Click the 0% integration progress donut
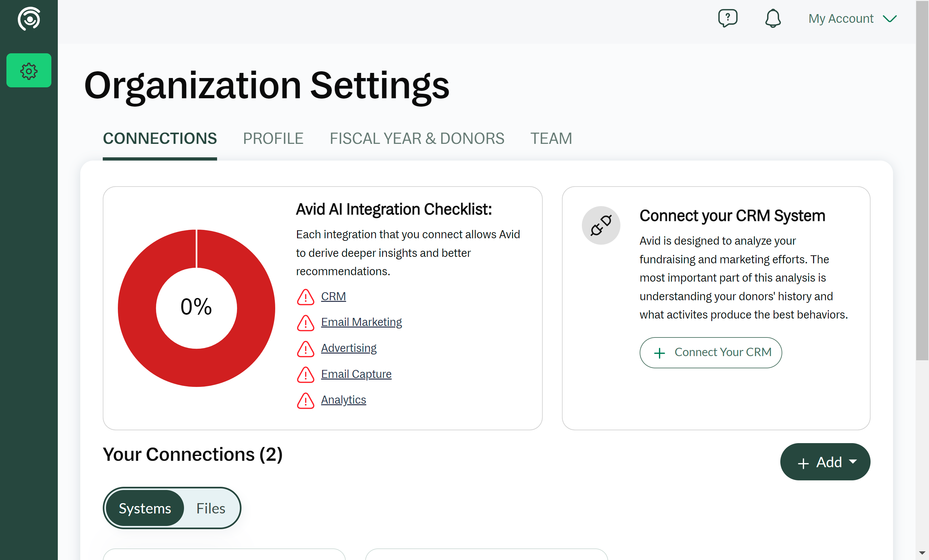The width and height of the screenshot is (929, 560). [x=196, y=308]
